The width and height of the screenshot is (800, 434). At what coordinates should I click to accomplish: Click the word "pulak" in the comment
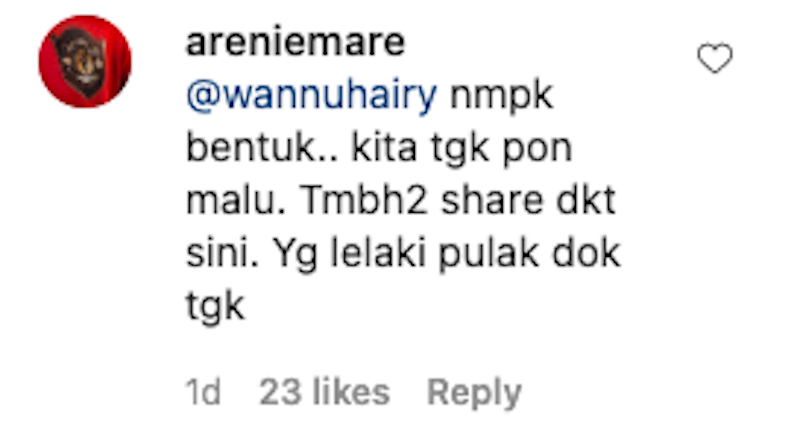tap(488, 254)
